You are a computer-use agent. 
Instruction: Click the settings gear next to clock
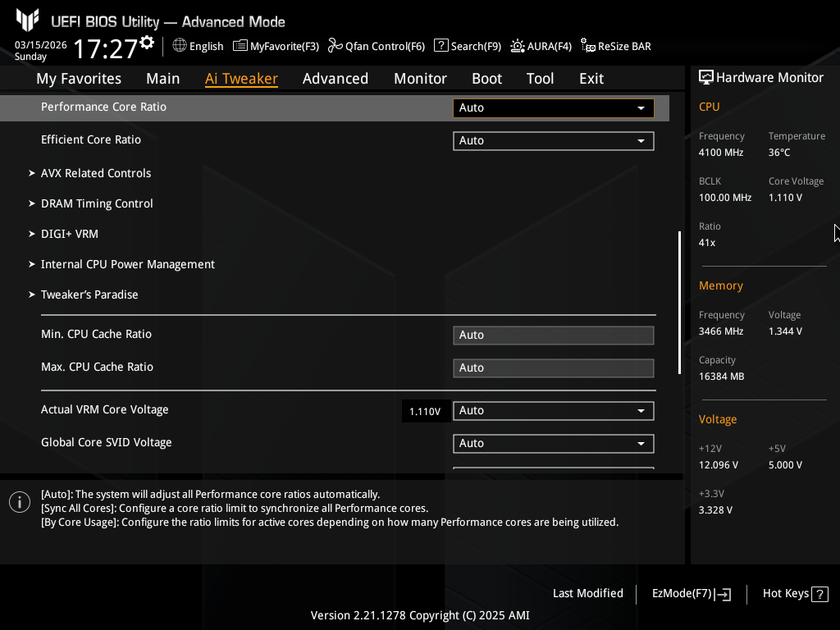click(147, 43)
